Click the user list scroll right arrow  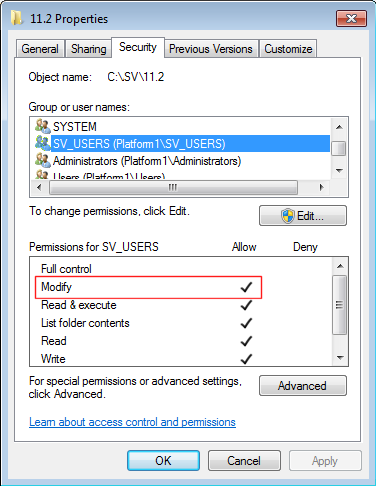pos(322,187)
